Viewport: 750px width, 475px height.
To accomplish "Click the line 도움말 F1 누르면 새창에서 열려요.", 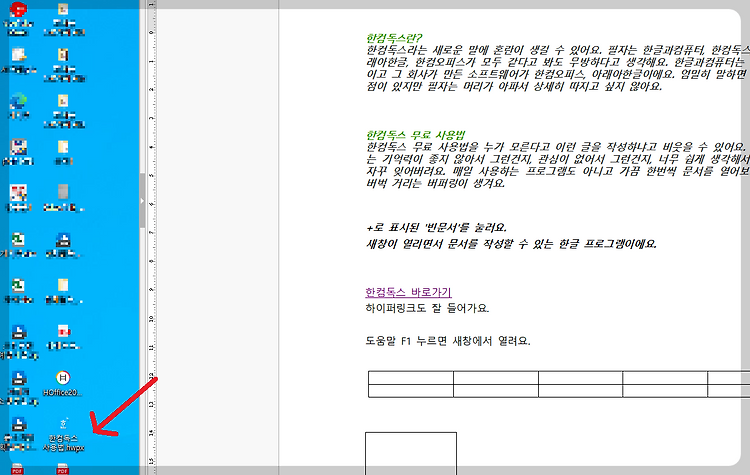I will (448, 341).
